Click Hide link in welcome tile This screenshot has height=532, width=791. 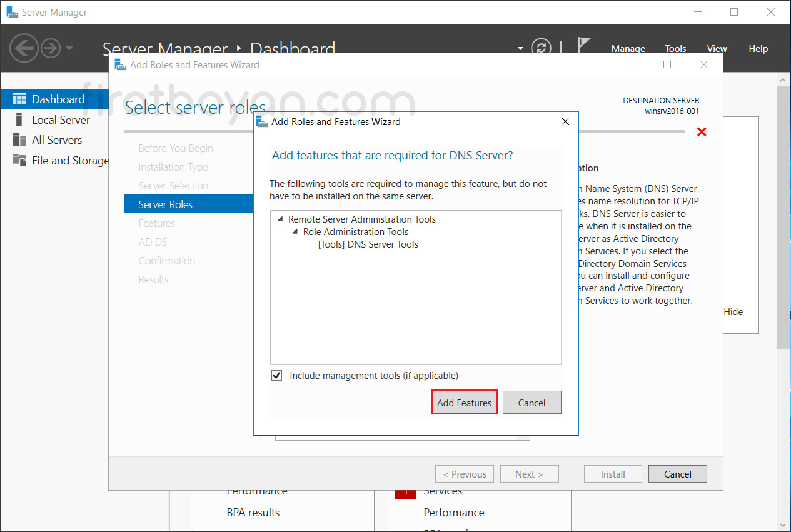(733, 311)
